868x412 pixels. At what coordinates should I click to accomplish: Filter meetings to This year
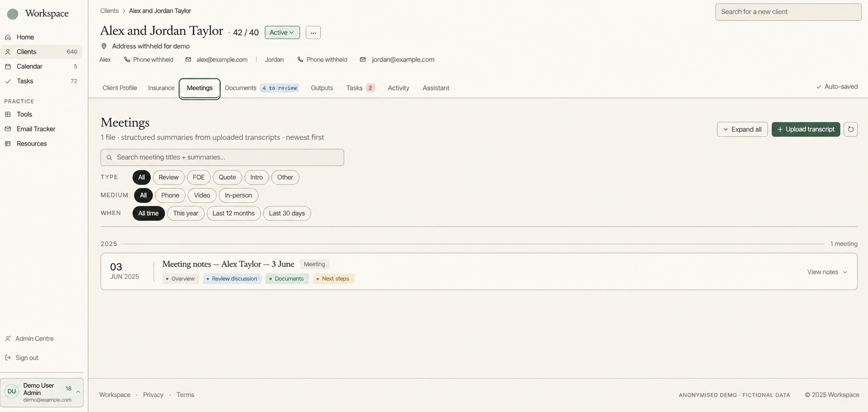coord(185,213)
